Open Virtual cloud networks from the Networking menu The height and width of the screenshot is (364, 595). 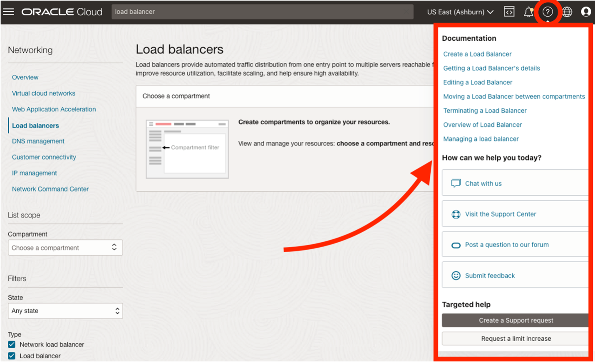[43, 93]
